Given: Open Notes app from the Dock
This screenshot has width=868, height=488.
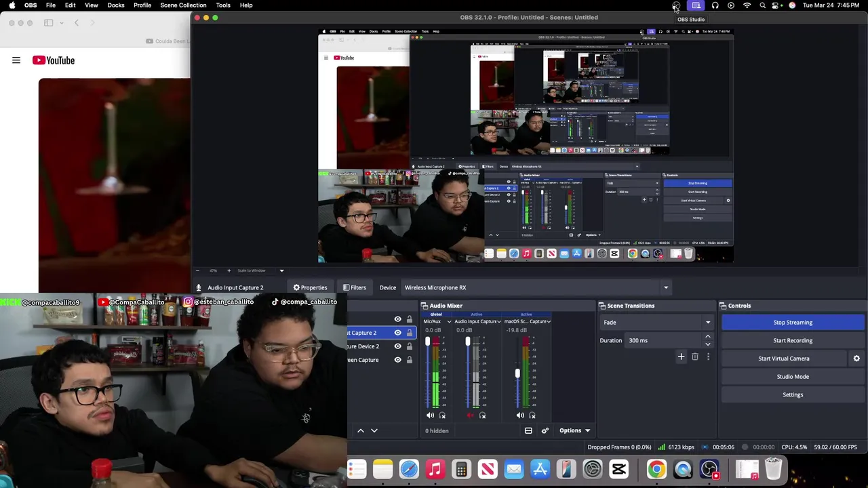Looking at the screenshot, I should point(382,469).
